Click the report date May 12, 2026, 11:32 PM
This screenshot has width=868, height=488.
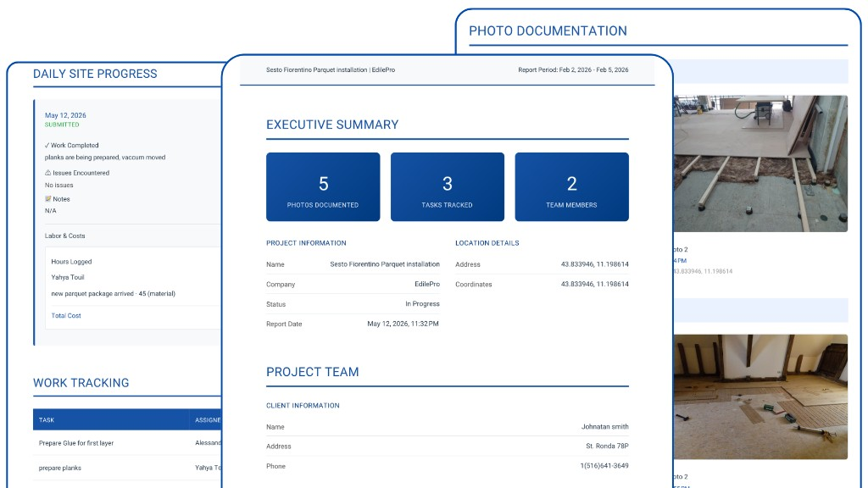403,324
